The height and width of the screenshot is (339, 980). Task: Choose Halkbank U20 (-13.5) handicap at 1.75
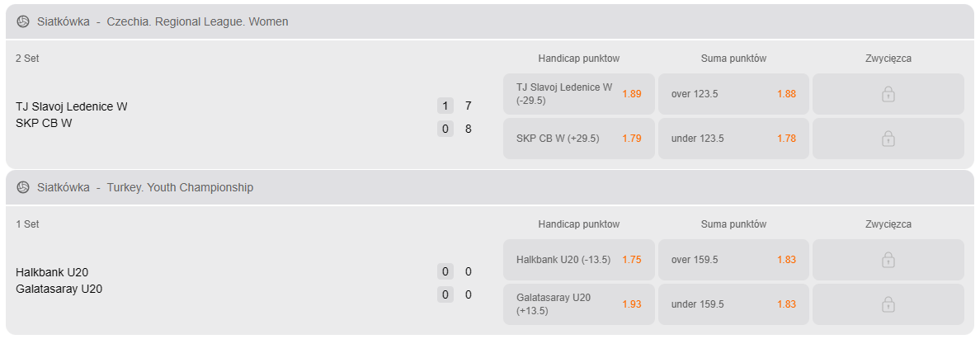coord(579,260)
